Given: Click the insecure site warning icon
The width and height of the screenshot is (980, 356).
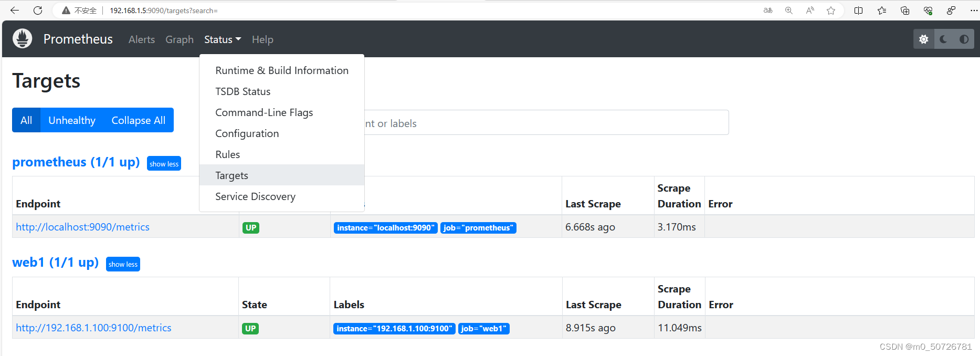Looking at the screenshot, I should point(66,11).
